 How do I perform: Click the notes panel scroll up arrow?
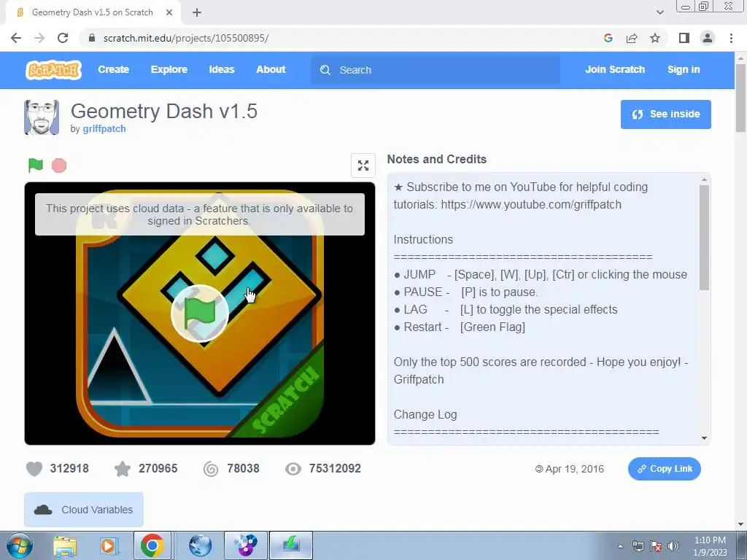click(x=704, y=179)
